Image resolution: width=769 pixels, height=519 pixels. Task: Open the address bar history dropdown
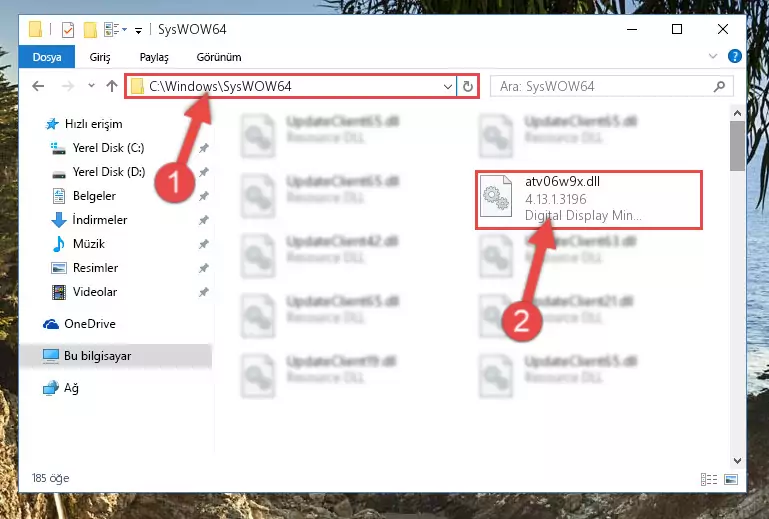(x=447, y=87)
